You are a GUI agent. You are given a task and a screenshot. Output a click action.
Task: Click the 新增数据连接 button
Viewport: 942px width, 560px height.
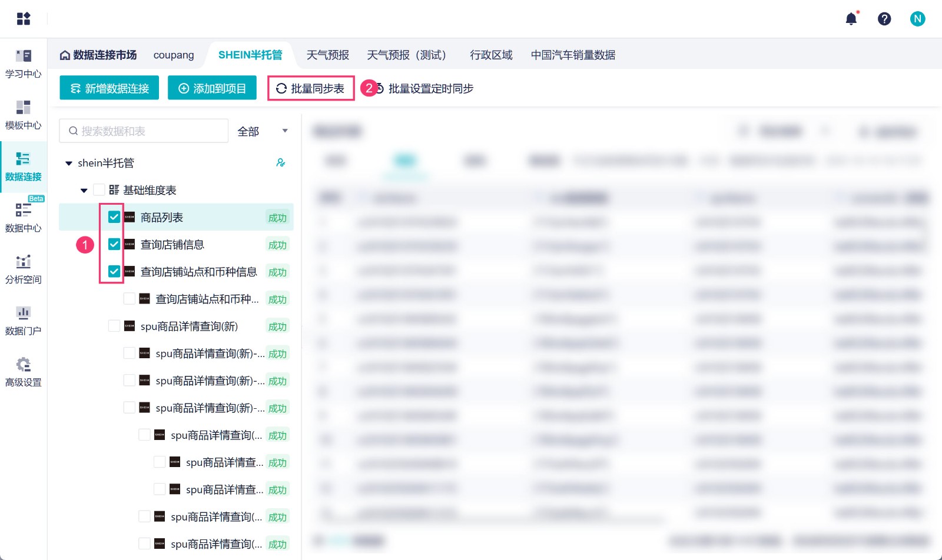(x=110, y=88)
